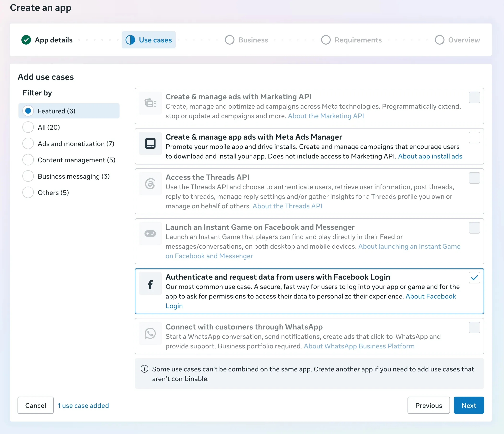Image resolution: width=504 pixels, height=434 pixels.
Task: Jump to the Overview step
Action: point(457,40)
